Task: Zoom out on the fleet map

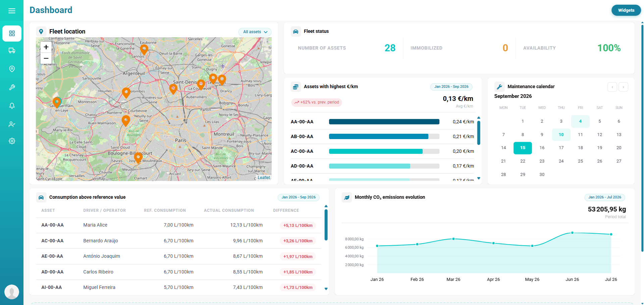Action: 46,58
